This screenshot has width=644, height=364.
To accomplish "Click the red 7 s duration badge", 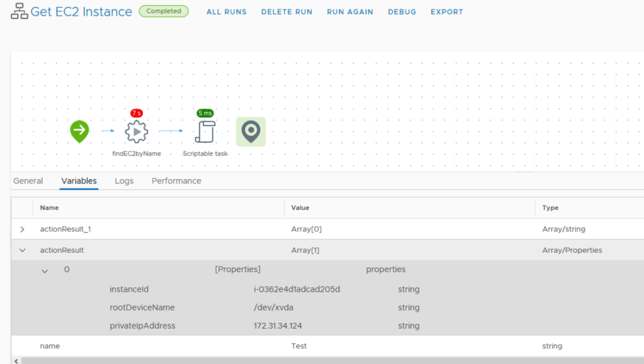I will [137, 113].
